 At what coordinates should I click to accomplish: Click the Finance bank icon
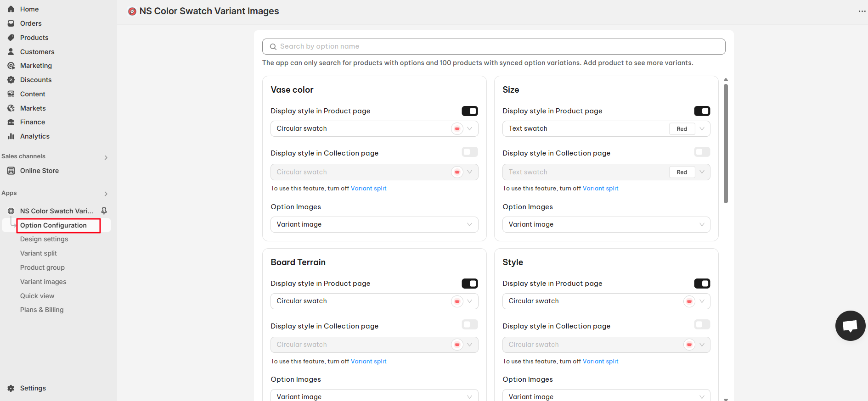point(11,122)
